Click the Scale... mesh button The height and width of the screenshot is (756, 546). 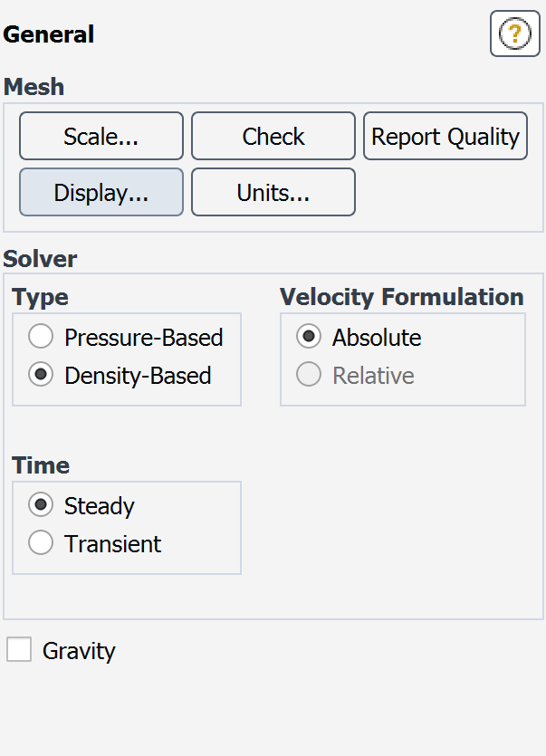click(101, 137)
